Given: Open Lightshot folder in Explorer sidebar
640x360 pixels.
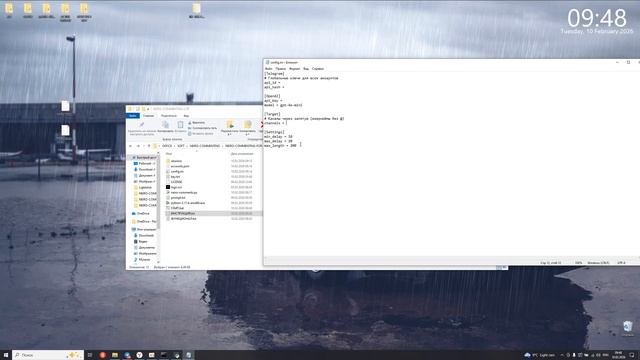Looking at the screenshot, I should pyautogui.click(x=145, y=187).
